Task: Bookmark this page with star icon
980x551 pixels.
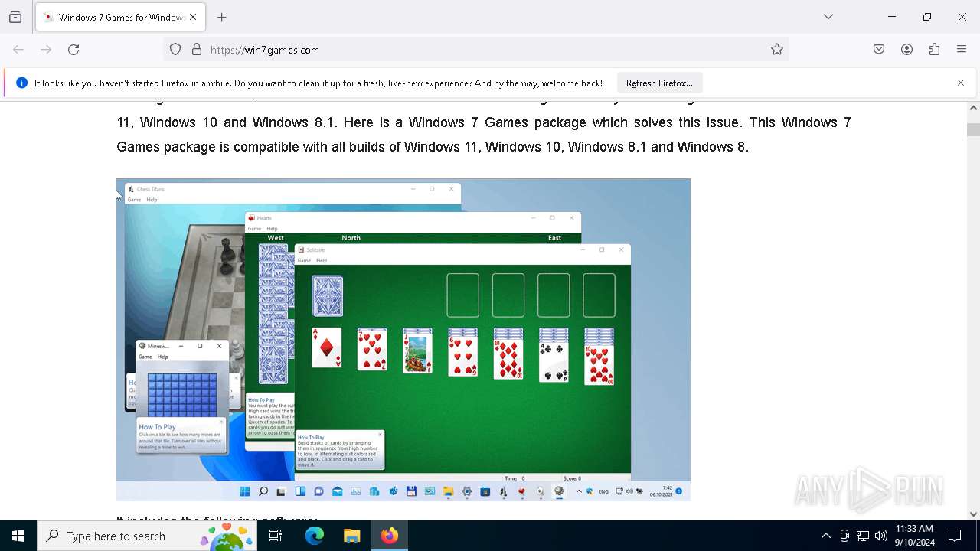Action: pyautogui.click(x=777, y=50)
